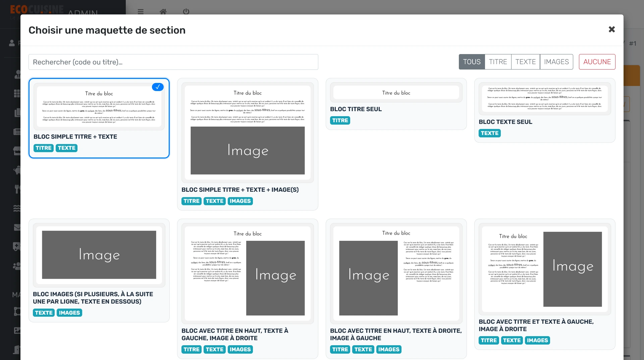Screen dimensions: 644x360
Task: Close the section layout chooser dialog
Action: pyautogui.click(x=611, y=30)
